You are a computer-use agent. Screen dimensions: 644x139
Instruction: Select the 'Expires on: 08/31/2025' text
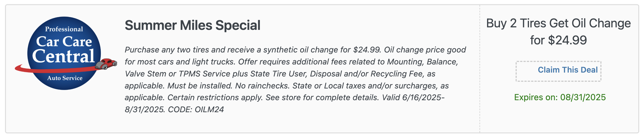click(560, 97)
